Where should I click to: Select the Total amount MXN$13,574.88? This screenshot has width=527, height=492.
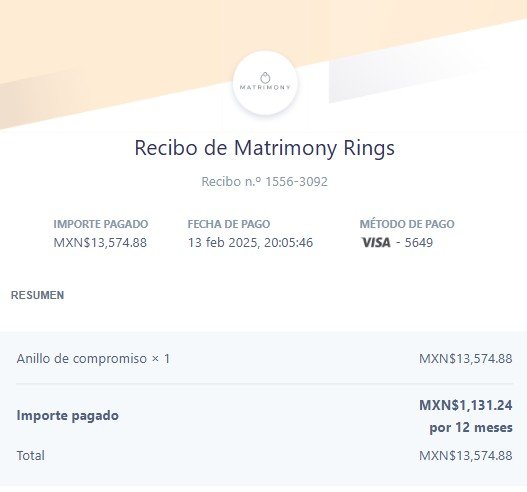point(465,456)
